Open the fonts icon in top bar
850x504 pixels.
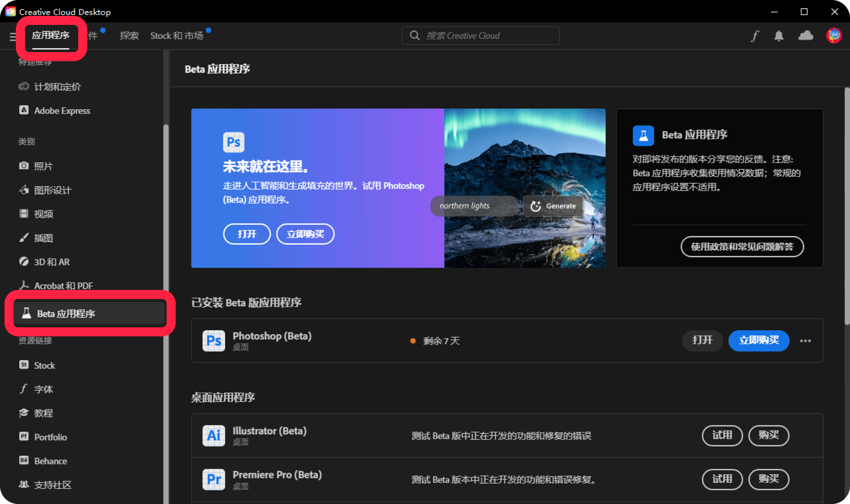(754, 36)
